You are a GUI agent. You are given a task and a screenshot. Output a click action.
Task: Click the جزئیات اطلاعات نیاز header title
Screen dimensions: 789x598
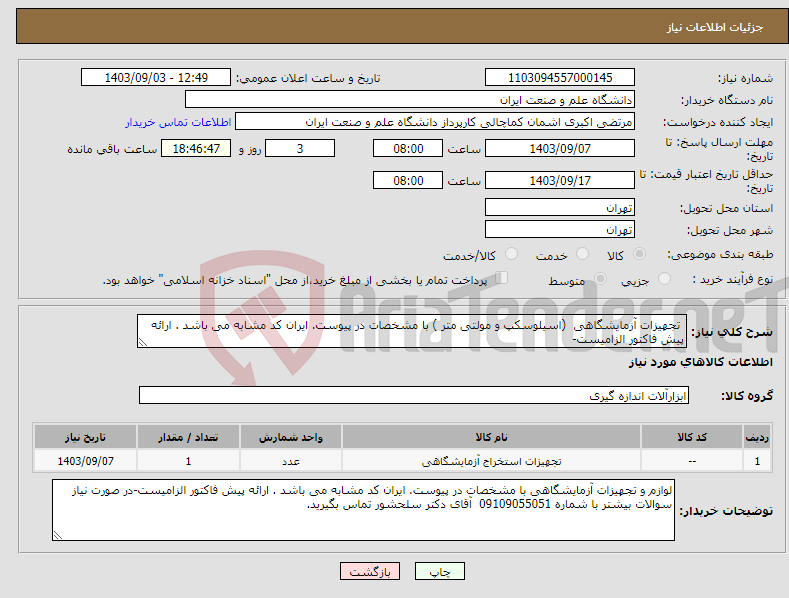click(x=715, y=27)
